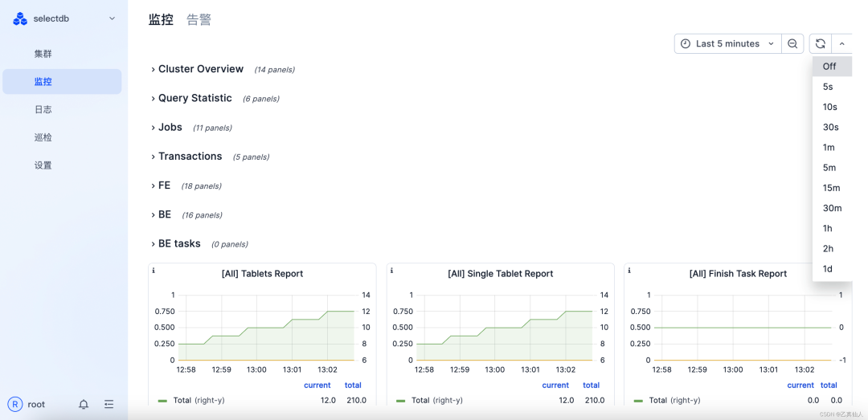
Task: Click the info icon on Finish Task Report
Action: click(629, 271)
